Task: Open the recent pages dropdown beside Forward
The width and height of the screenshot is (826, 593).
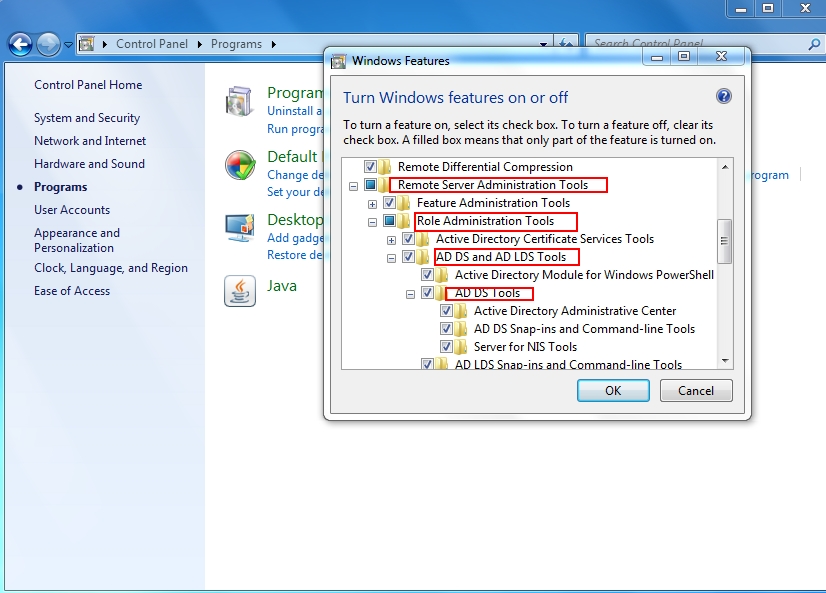Action: point(68,45)
